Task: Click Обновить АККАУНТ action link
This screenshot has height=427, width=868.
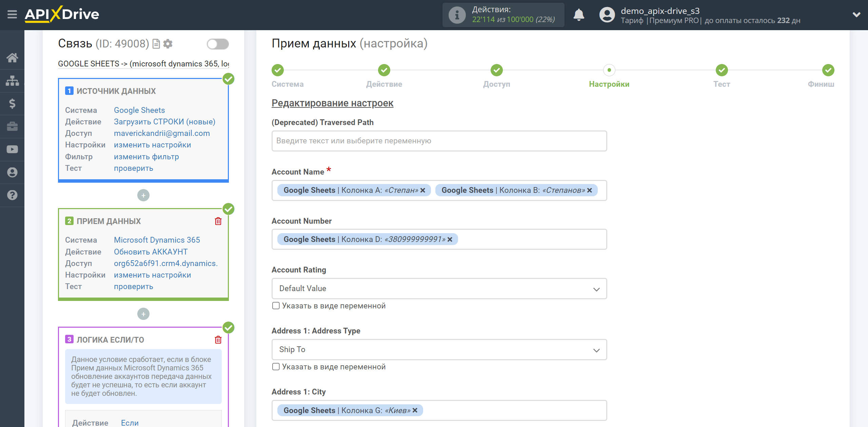Action: (151, 252)
